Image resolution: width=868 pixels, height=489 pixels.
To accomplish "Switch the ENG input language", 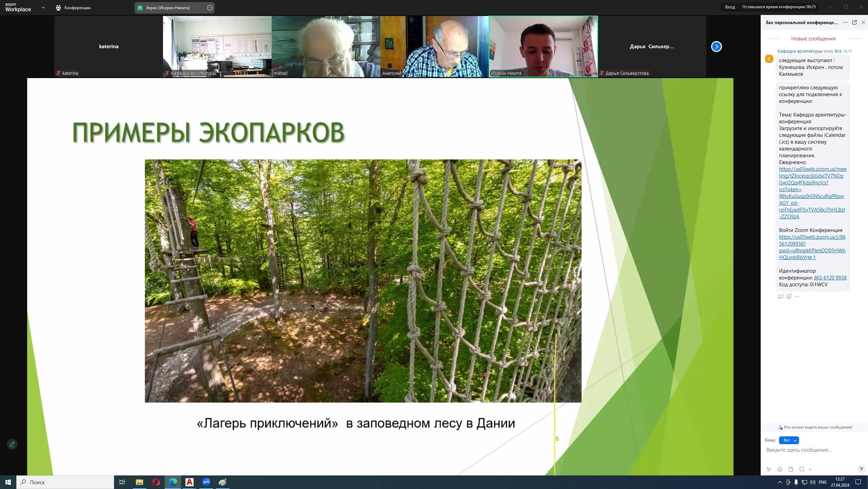I will point(822,482).
